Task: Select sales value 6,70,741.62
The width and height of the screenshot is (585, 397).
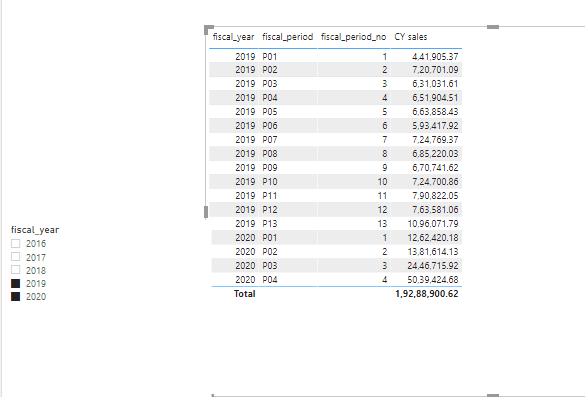Action: [x=435, y=168]
